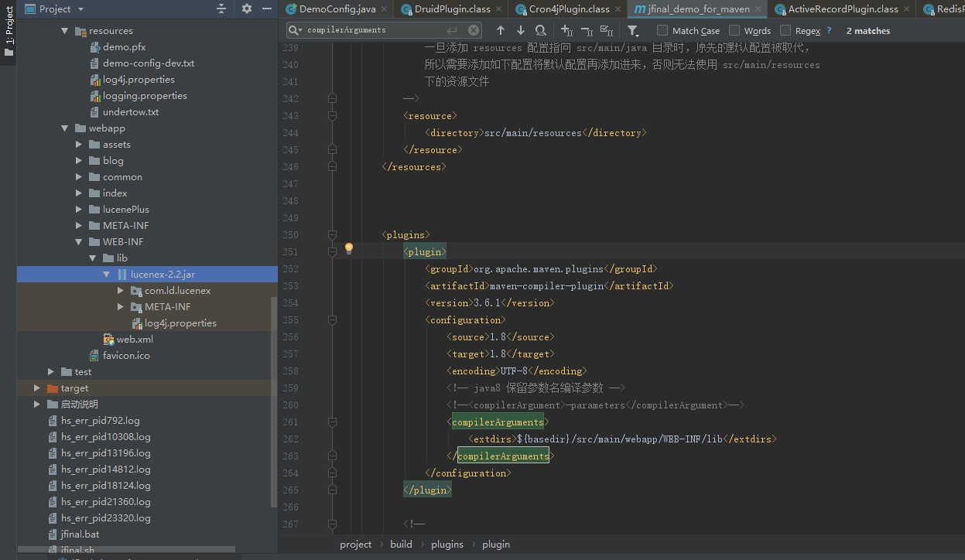Click the intention lightbulb on line 251
The height and width of the screenshot is (560, 965).
349,248
